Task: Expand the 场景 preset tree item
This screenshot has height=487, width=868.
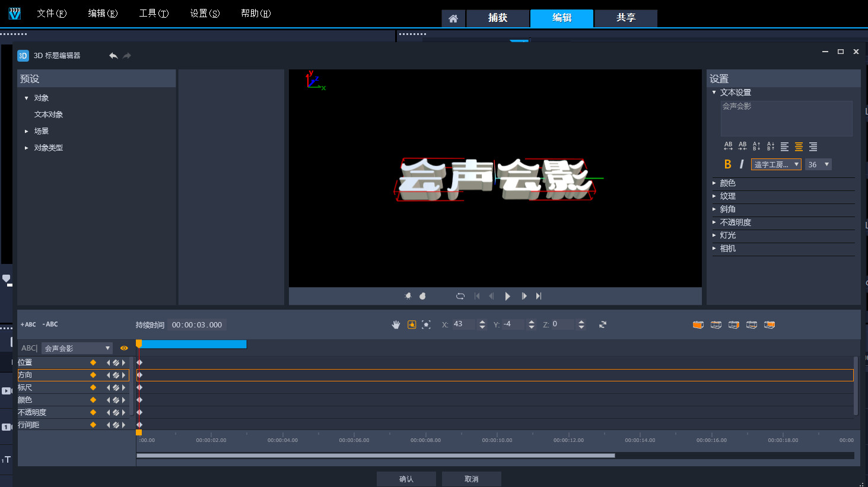Action: point(26,131)
